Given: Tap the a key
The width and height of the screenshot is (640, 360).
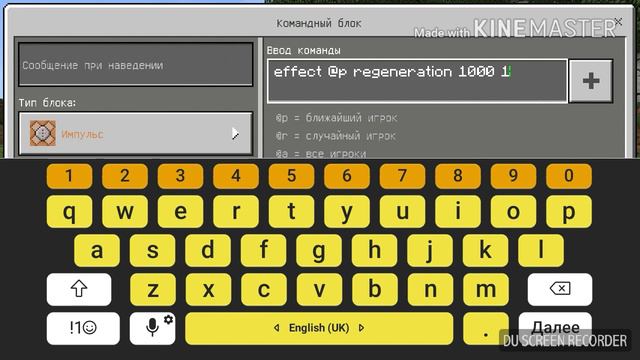Looking at the screenshot, I should (97, 250).
